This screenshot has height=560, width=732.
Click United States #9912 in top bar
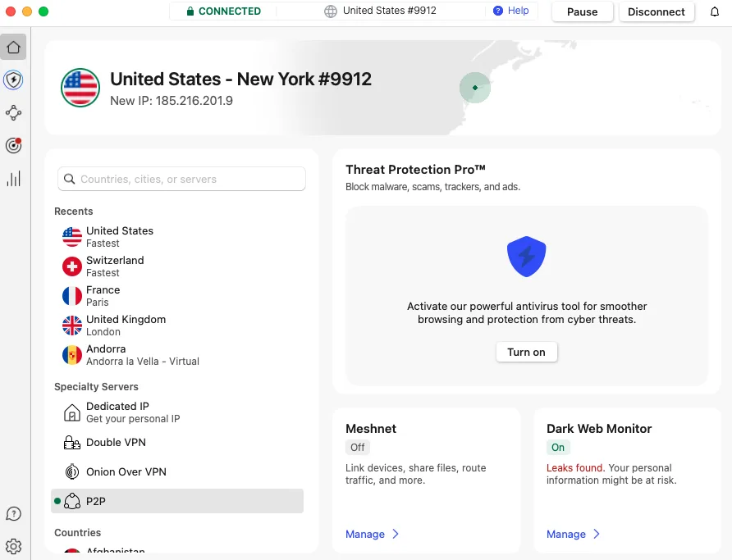389,11
